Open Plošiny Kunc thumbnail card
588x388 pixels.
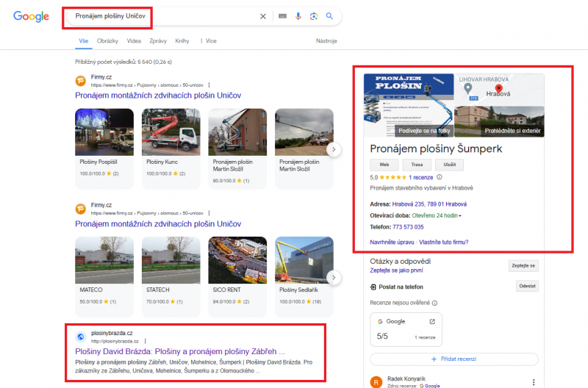coord(171,149)
